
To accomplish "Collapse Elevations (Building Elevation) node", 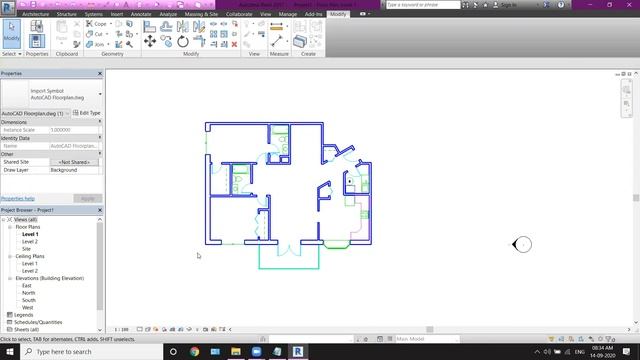I will coord(10,278).
